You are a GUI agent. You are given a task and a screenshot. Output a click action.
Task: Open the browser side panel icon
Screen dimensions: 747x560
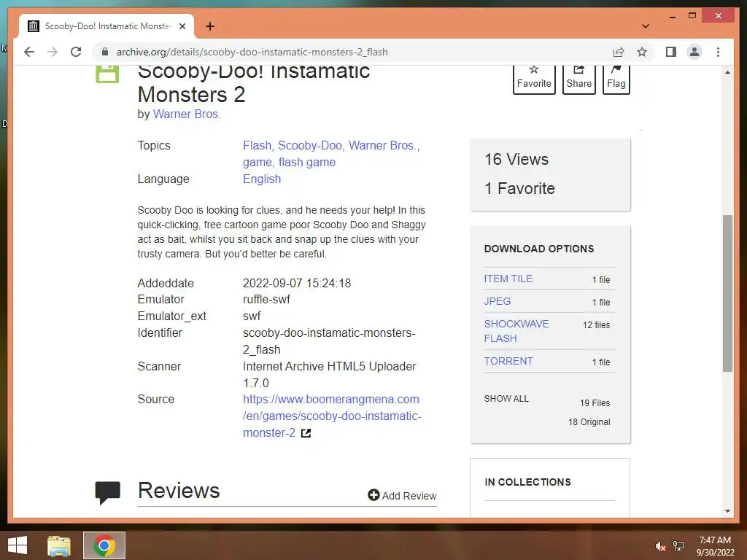(x=671, y=52)
